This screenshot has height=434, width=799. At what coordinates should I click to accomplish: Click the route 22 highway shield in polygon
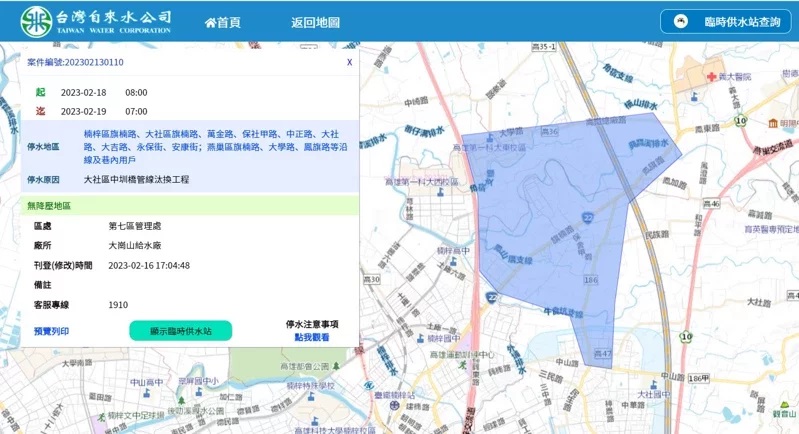(589, 216)
